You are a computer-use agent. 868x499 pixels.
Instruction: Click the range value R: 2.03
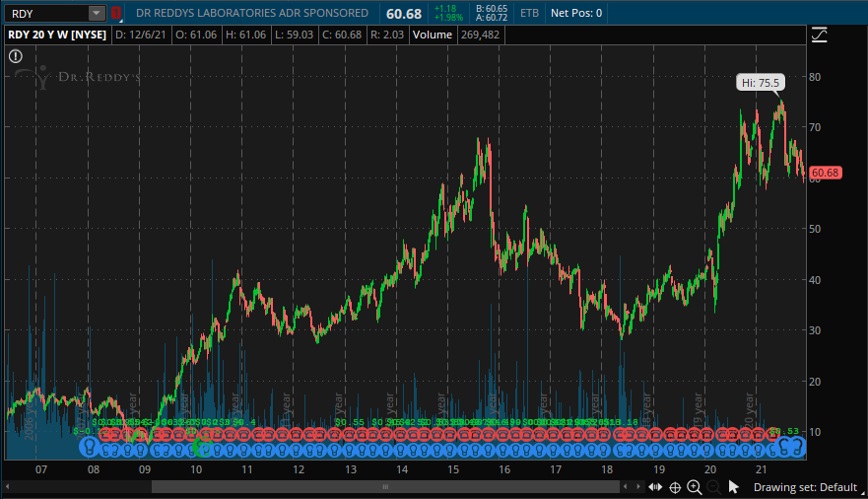click(x=387, y=35)
